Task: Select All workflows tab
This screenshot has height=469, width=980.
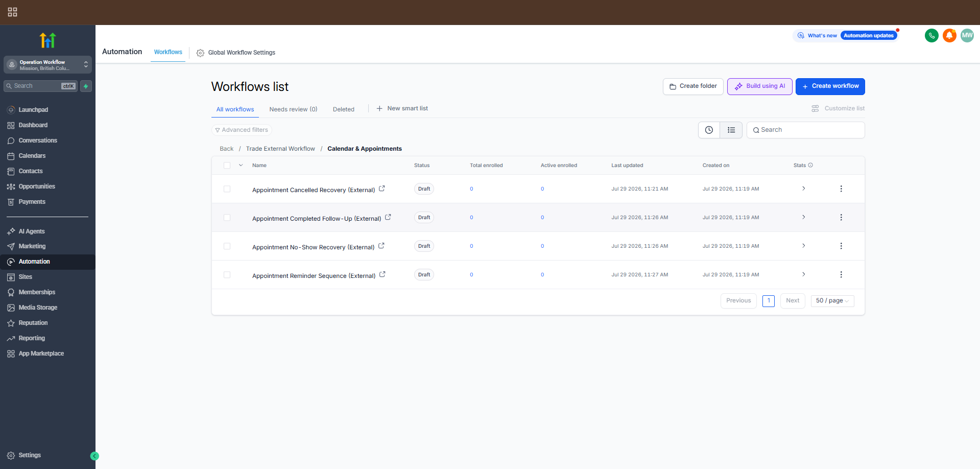Action: click(235, 109)
